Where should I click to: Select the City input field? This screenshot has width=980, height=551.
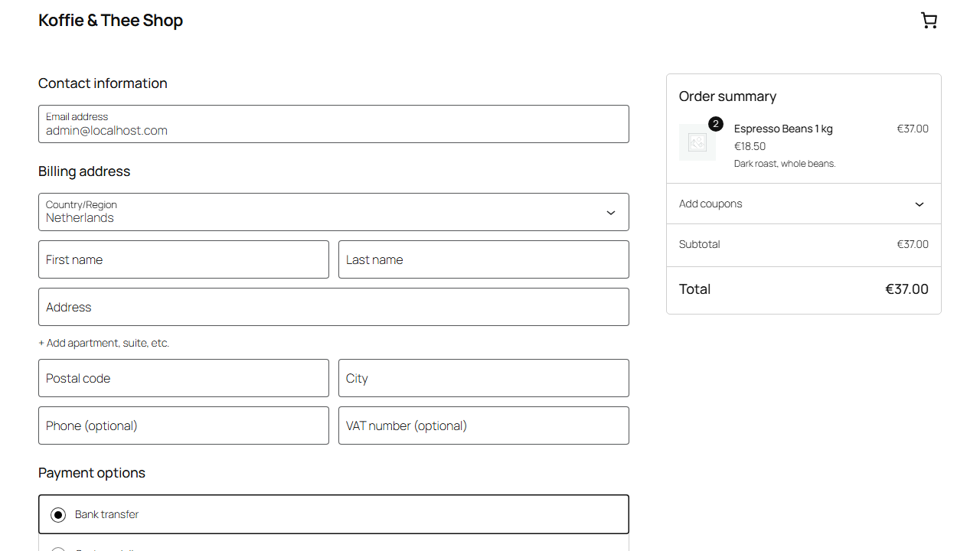(484, 378)
